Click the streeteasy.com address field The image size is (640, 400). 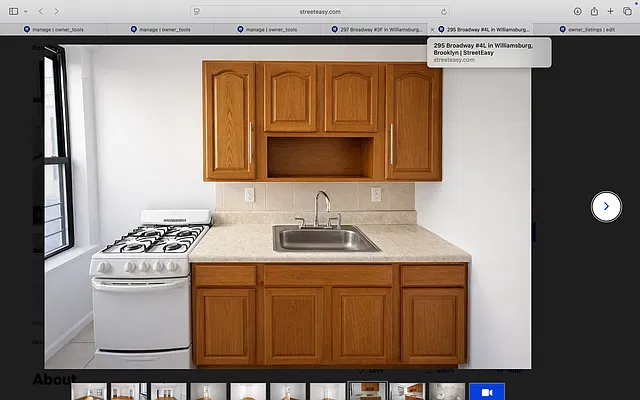[320, 11]
